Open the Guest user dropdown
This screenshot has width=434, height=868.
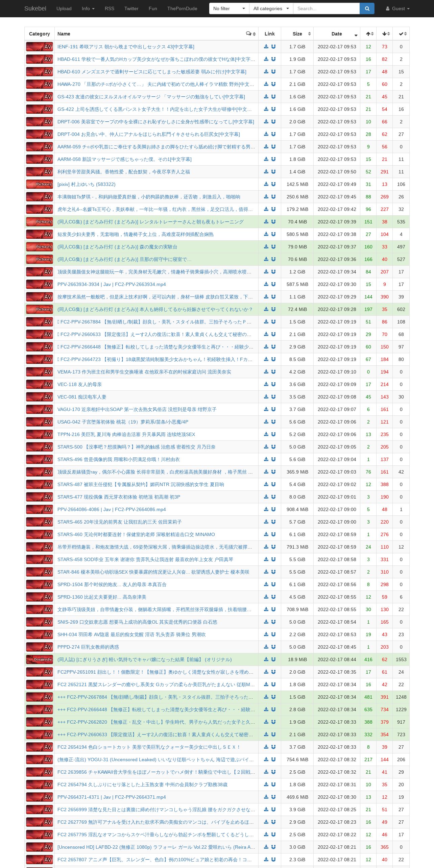(x=398, y=8)
